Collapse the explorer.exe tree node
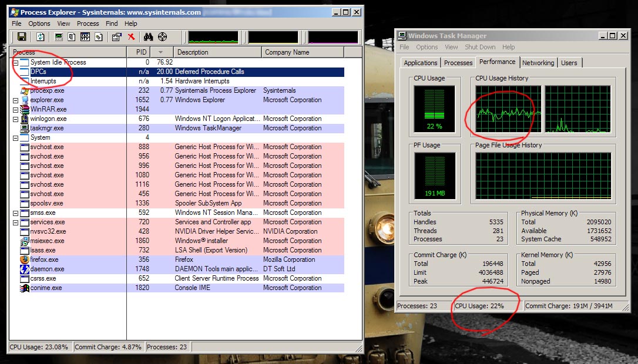 pos(15,100)
